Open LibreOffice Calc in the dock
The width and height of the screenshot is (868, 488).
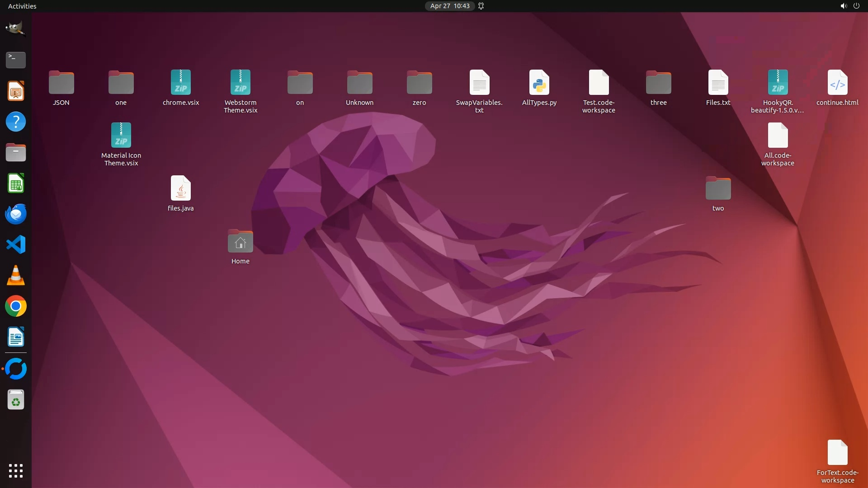pyautogui.click(x=16, y=183)
